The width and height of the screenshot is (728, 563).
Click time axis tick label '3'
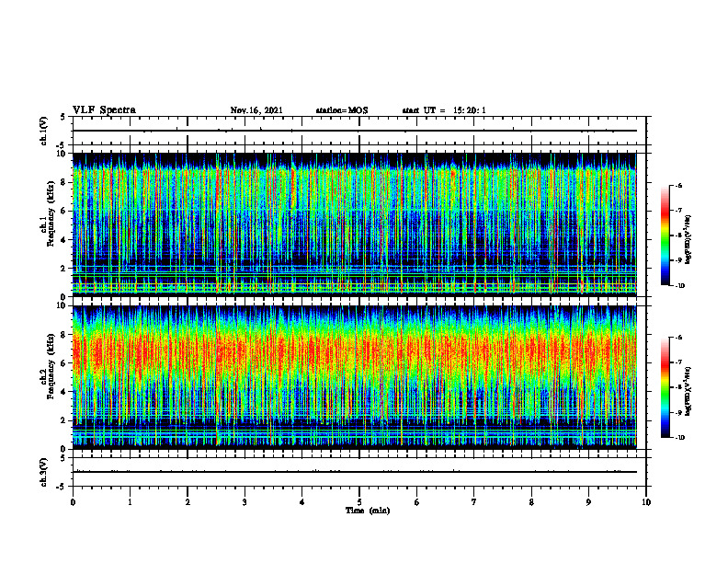tap(245, 502)
